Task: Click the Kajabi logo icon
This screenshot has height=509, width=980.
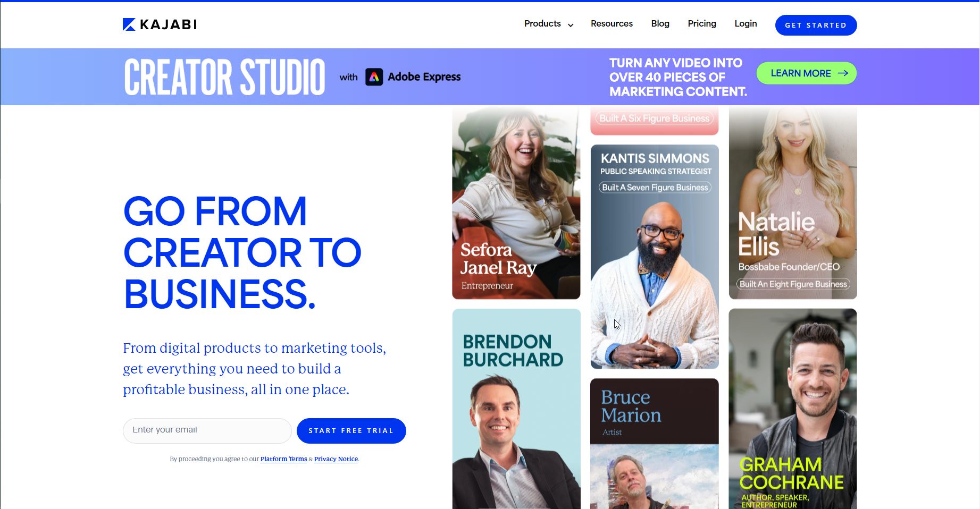Action: pyautogui.click(x=129, y=24)
